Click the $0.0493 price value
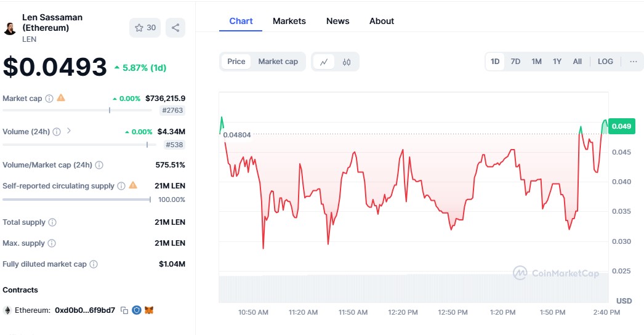644x335 pixels. [x=55, y=67]
